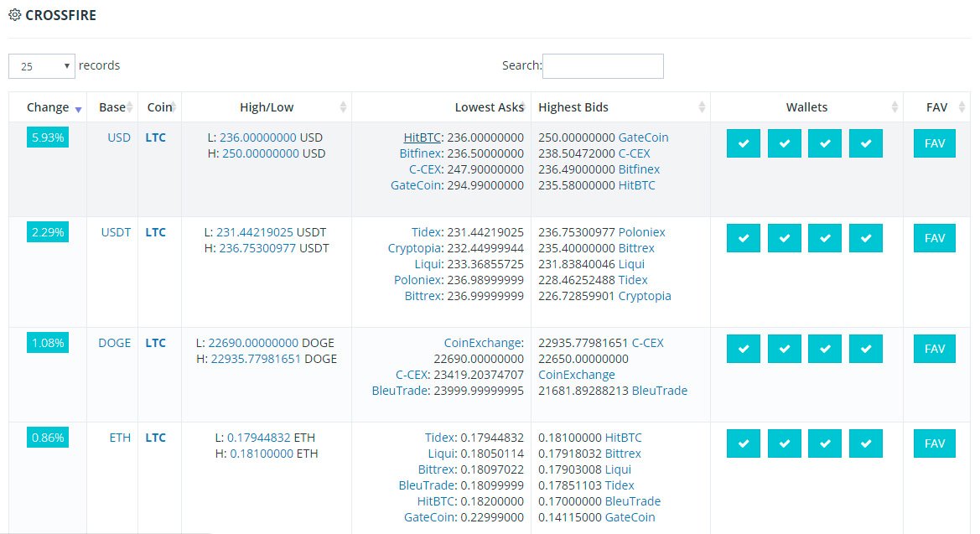Click the Crossfire gear icon
980x534 pixels.
tap(14, 15)
